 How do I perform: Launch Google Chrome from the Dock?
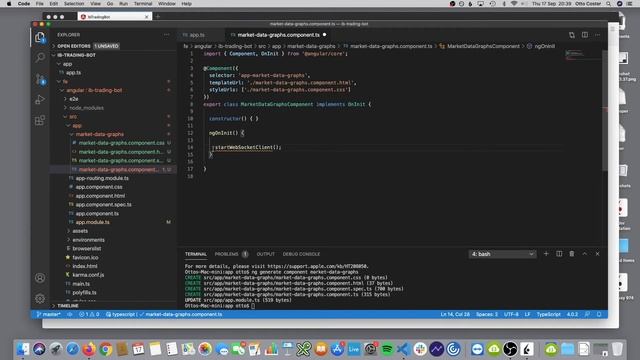[x=106, y=349]
